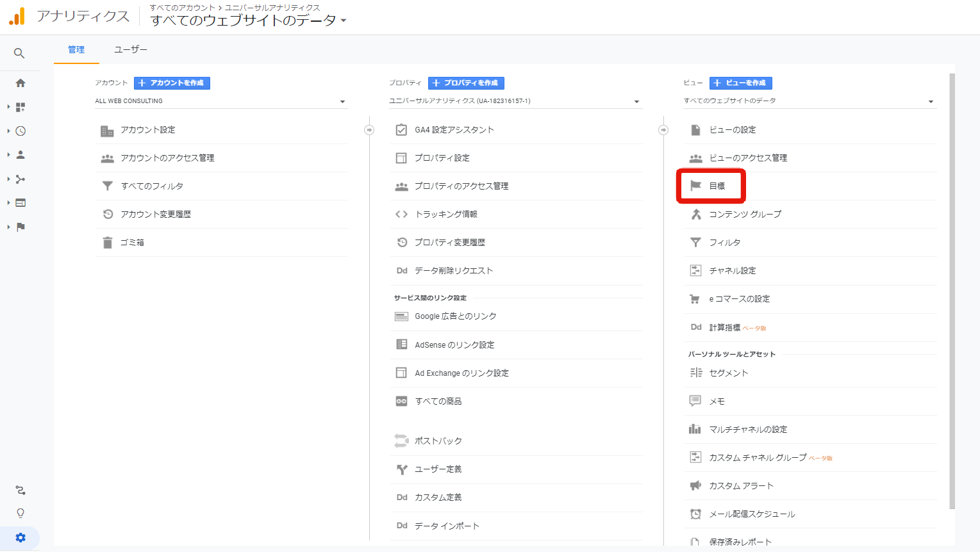Open the すべてのウェブサイトのデータ view dropdown in ビュー column
Viewport: 980px width, 552px height.
tap(810, 101)
